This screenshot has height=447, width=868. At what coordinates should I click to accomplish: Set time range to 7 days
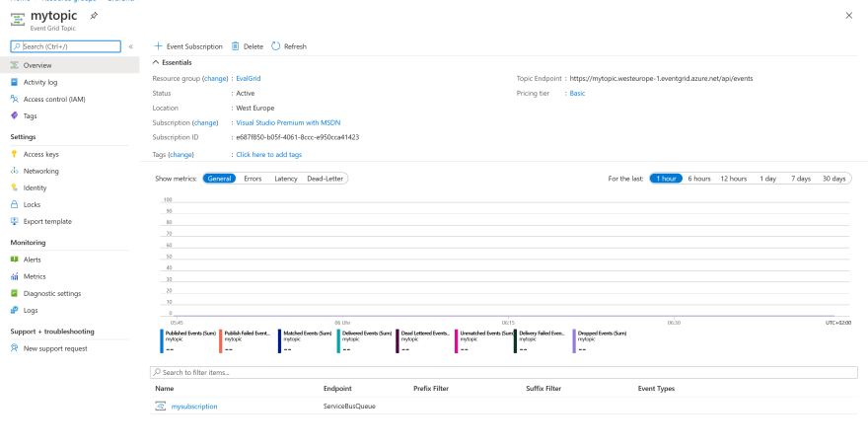coord(801,179)
